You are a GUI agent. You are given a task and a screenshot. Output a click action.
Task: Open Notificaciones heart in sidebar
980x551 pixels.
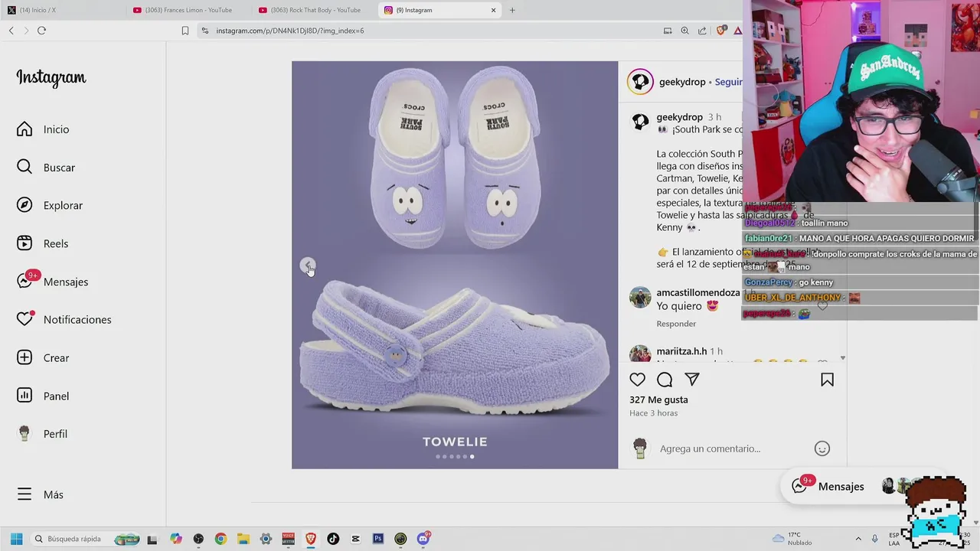64,319
